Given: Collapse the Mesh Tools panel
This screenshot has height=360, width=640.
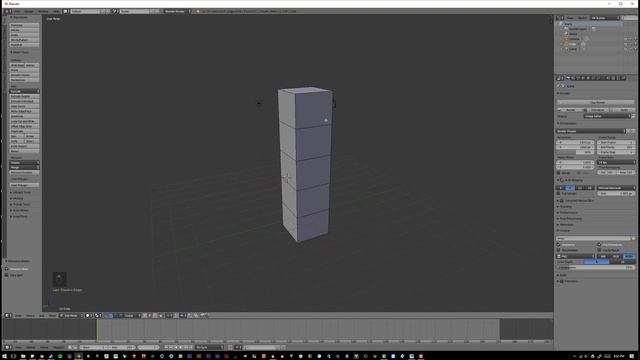Looking at the screenshot, I should coord(20,52).
